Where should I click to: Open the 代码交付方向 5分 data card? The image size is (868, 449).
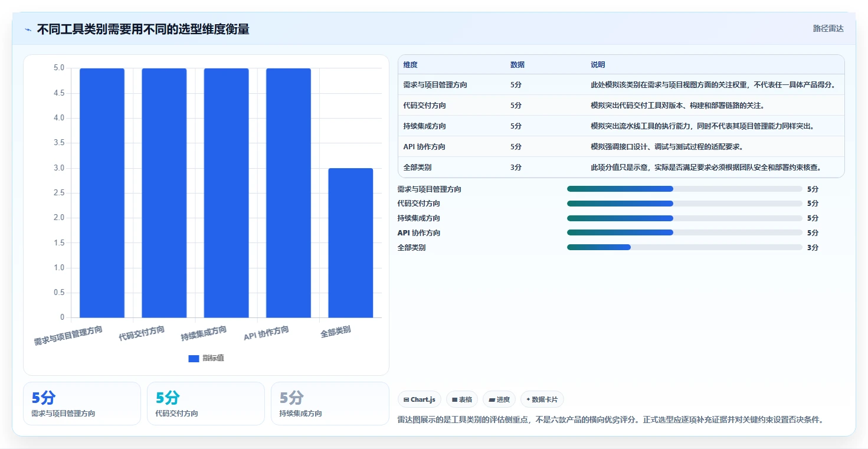pyautogui.click(x=206, y=404)
